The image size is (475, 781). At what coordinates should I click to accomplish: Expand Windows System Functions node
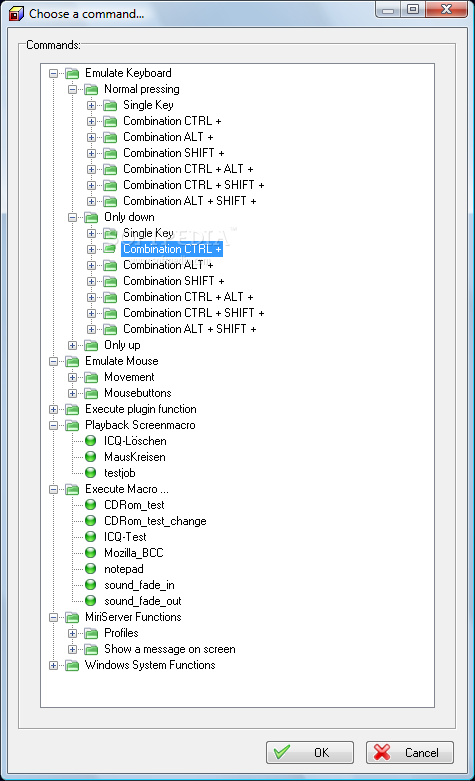(53, 665)
